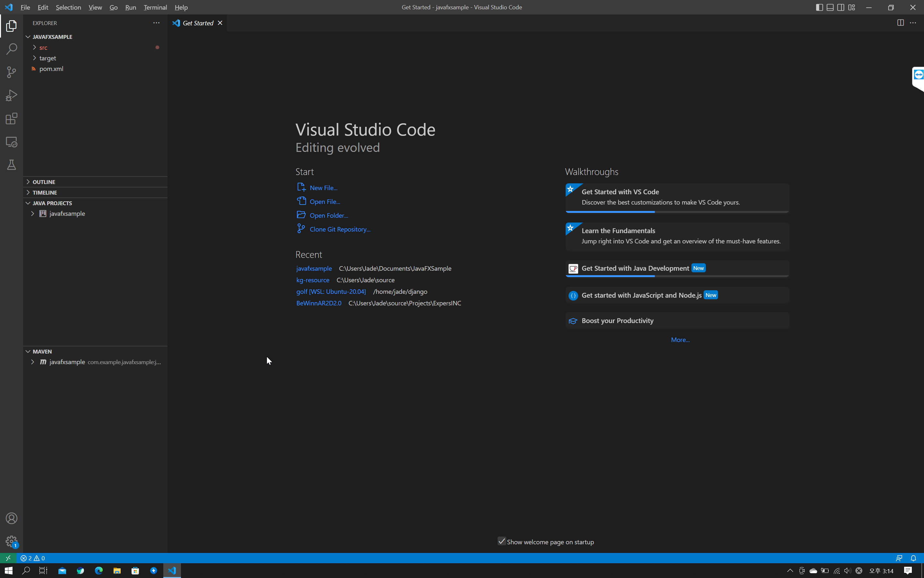Open Microsoft Edge from taskbar

click(x=98, y=570)
